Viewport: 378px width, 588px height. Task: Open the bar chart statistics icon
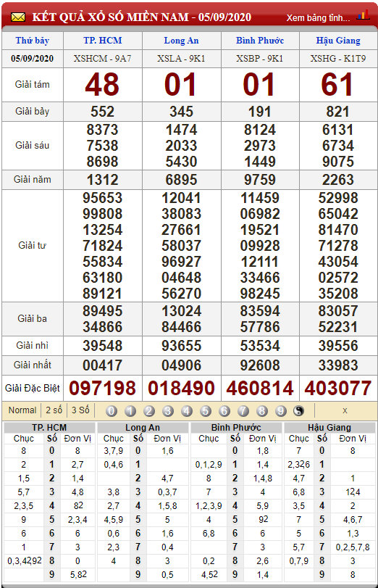coord(362,15)
